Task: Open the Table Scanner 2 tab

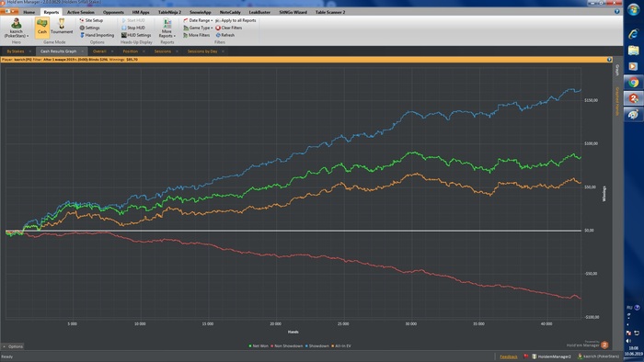Action: click(x=330, y=12)
